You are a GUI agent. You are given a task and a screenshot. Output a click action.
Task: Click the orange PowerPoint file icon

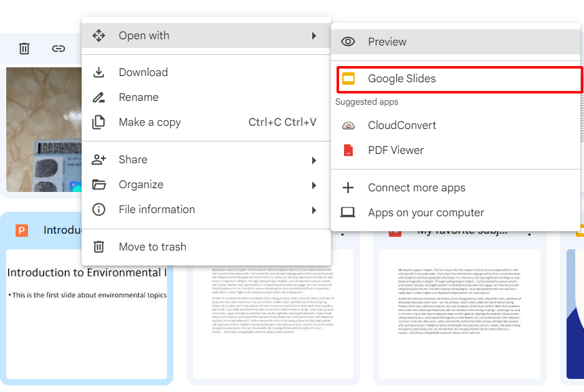pos(22,231)
